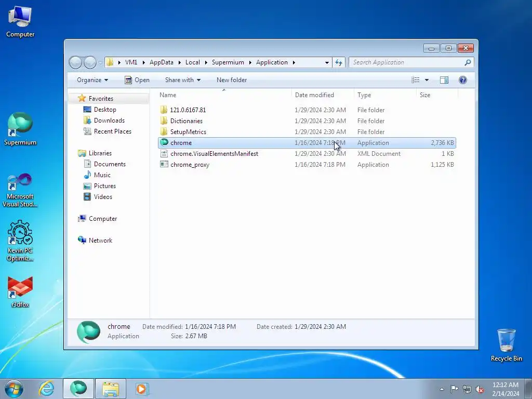Image resolution: width=532 pixels, height=399 pixels.
Task: Select Libraries in the navigation pane
Action: 100,153
